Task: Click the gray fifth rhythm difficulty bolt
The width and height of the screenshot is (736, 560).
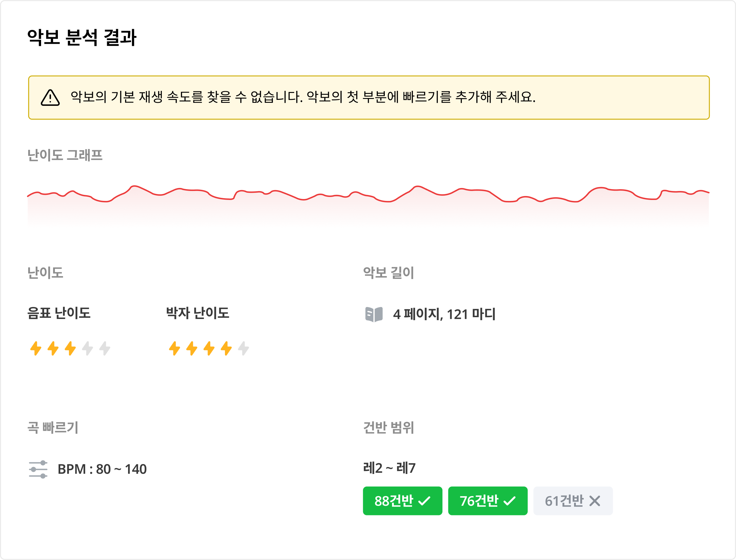Action: click(x=244, y=348)
